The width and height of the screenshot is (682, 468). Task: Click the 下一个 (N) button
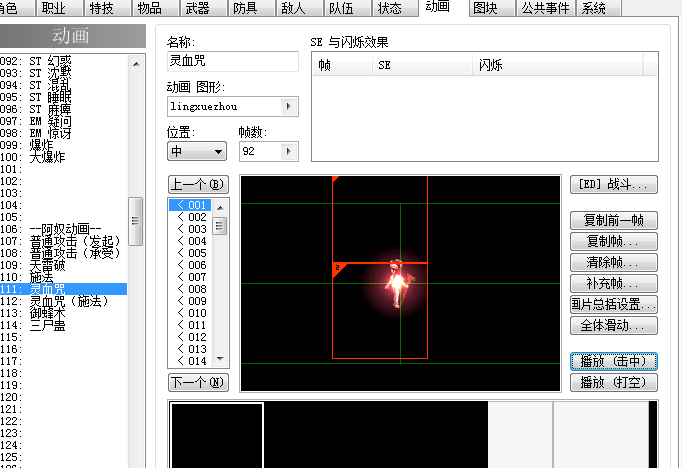point(198,382)
